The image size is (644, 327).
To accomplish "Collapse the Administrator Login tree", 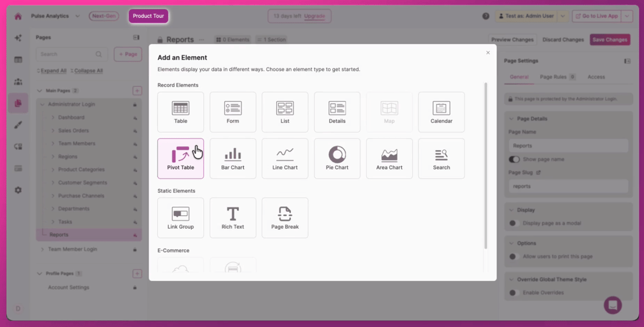I will [43, 104].
